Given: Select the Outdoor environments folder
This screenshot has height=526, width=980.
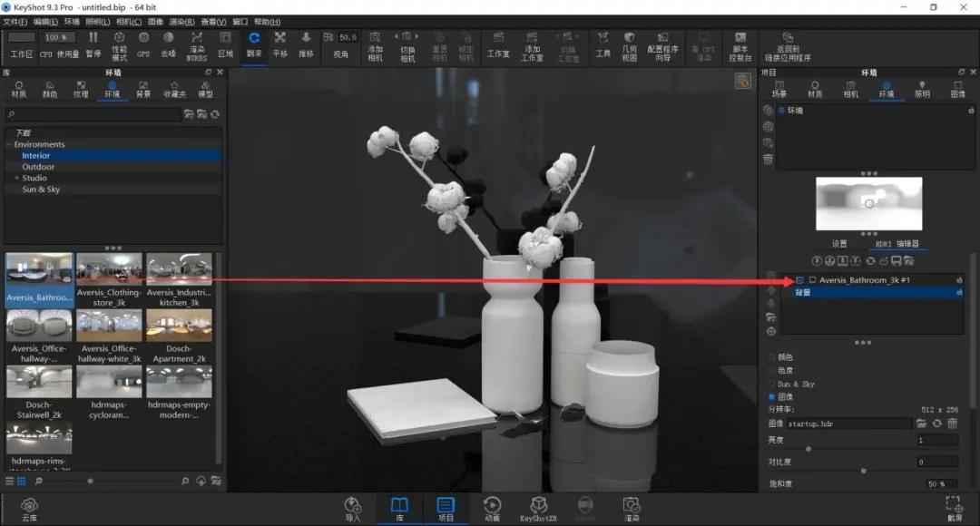Looking at the screenshot, I should [38, 167].
